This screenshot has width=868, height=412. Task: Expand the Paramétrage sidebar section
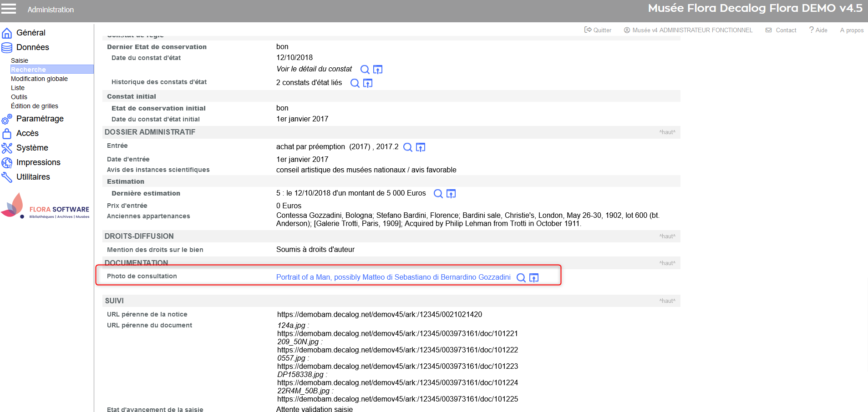tap(40, 119)
